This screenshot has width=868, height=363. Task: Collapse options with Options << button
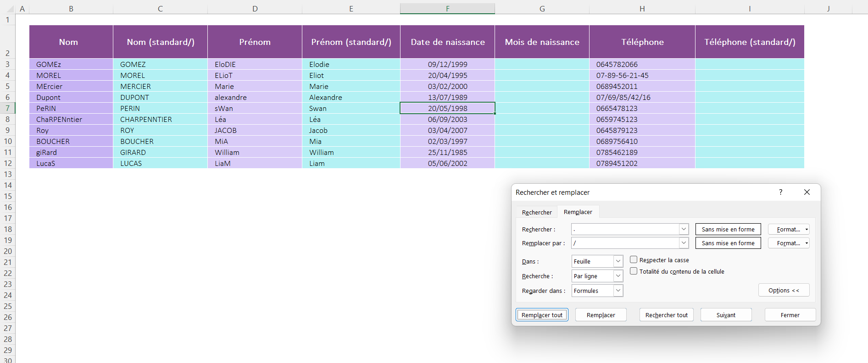[784, 290]
